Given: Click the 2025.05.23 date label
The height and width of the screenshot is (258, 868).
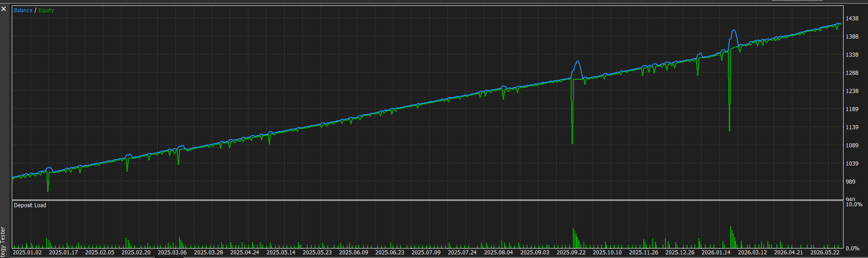Looking at the screenshot, I should pos(317,253).
